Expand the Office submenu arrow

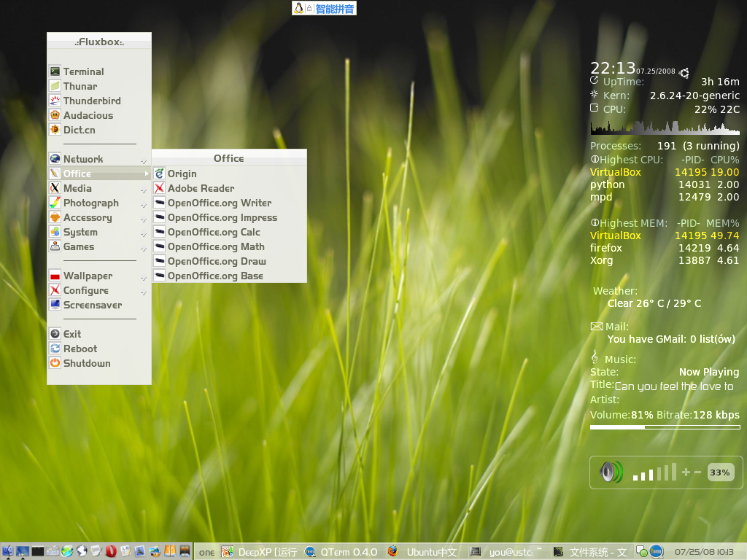point(146,174)
